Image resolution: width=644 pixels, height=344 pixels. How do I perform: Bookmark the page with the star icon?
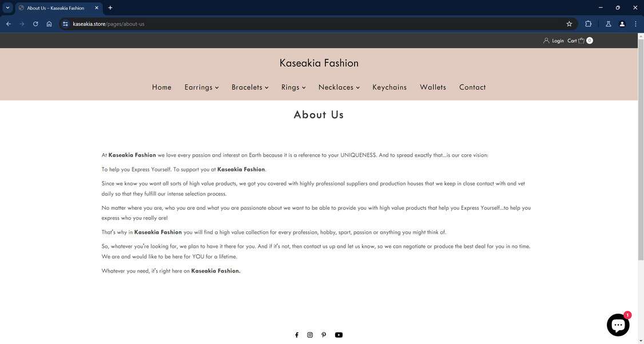(x=569, y=23)
